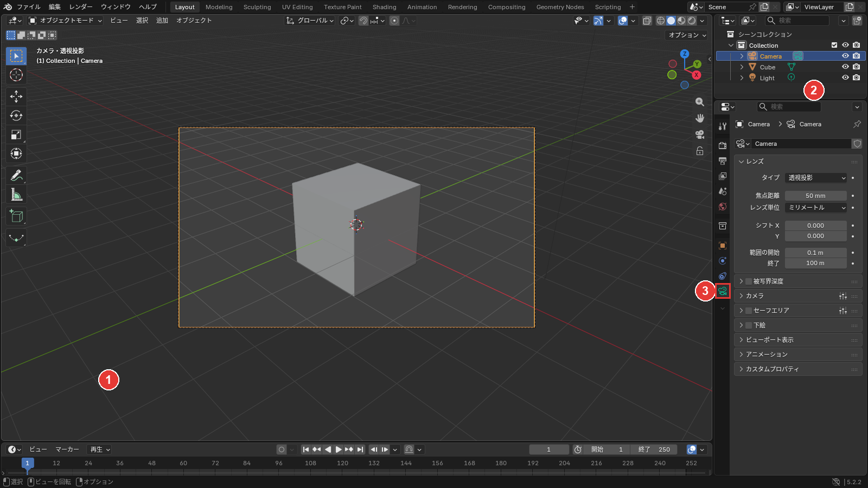The width and height of the screenshot is (868, 488).
Task: Open the Render properties tab icon
Action: tap(723, 145)
